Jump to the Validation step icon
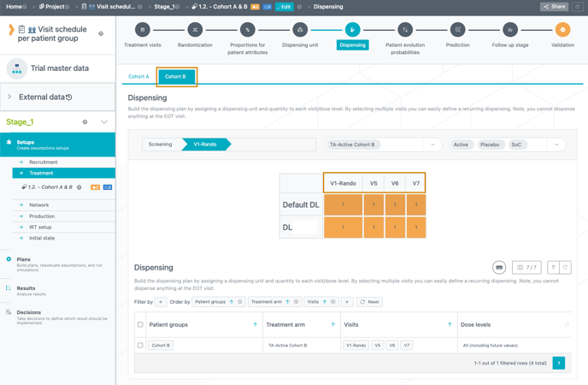 tap(562, 30)
